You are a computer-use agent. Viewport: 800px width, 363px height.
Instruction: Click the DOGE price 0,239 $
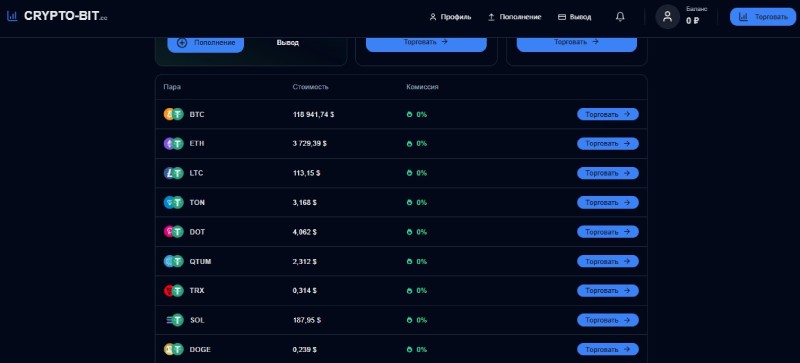(305, 349)
